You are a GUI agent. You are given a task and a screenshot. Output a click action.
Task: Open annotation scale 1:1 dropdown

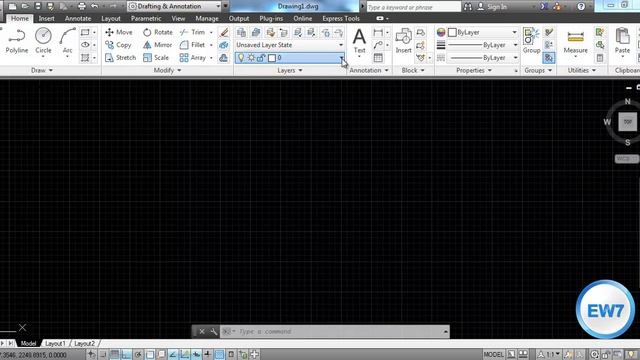(549, 354)
